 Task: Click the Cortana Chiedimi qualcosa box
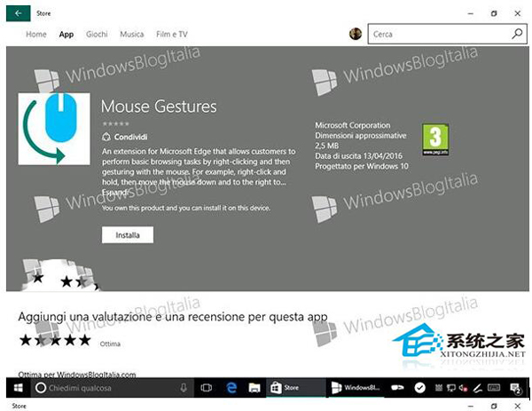(x=113, y=388)
